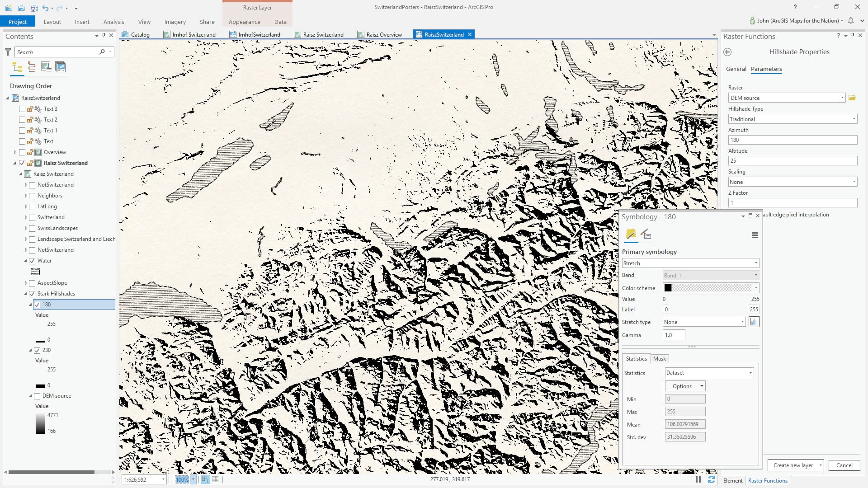This screenshot has height=488, width=868.
Task: Turn on the DEM source layer
Action: coord(37,396)
